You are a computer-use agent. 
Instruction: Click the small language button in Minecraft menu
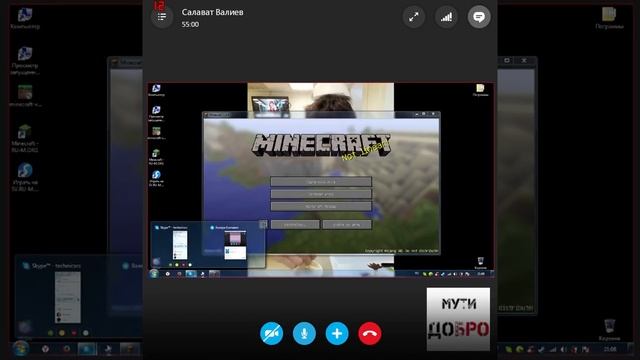coord(263,224)
